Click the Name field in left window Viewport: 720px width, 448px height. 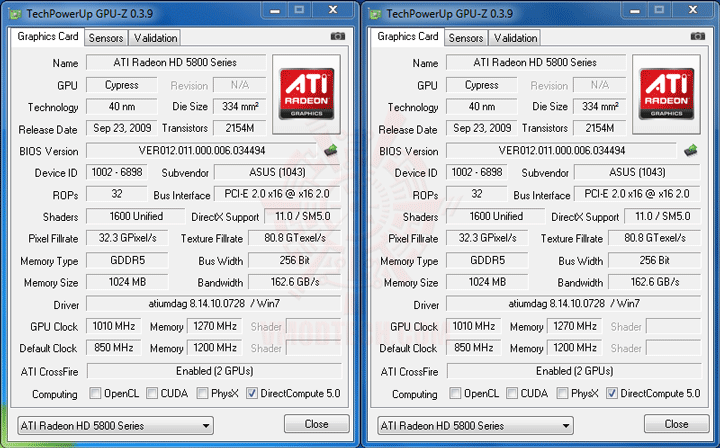click(176, 62)
